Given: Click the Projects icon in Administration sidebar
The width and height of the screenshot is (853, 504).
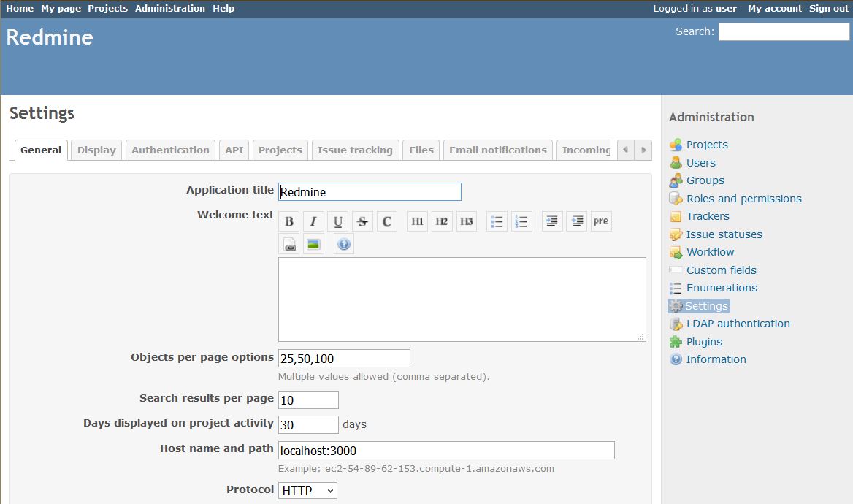Looking at the screenshot, I should pyautogui.click(x=676, y=145).
